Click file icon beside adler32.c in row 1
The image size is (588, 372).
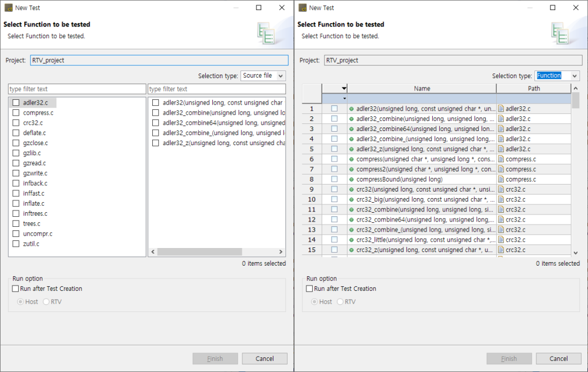pos(500,109)
